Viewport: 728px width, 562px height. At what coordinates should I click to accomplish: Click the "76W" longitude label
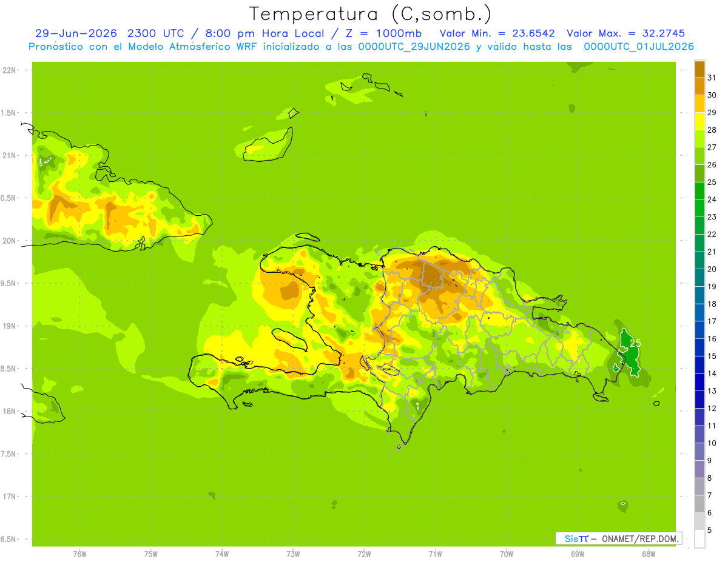click(79, 554)
